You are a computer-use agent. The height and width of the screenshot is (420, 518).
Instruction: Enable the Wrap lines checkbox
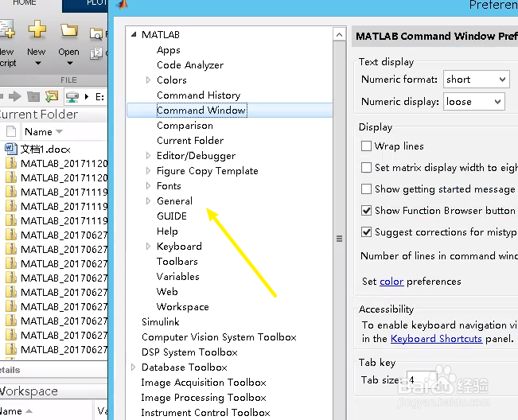click(x=366, y=146)
